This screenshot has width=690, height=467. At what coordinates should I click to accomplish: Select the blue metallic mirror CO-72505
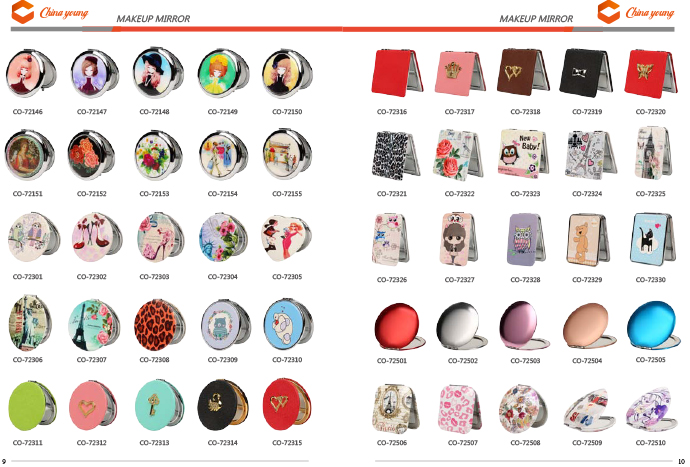click(x=653, y=326)
